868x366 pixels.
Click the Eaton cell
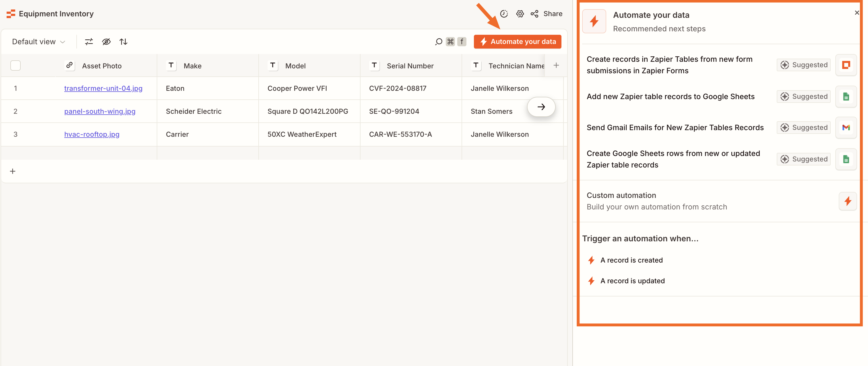point(208,88)
